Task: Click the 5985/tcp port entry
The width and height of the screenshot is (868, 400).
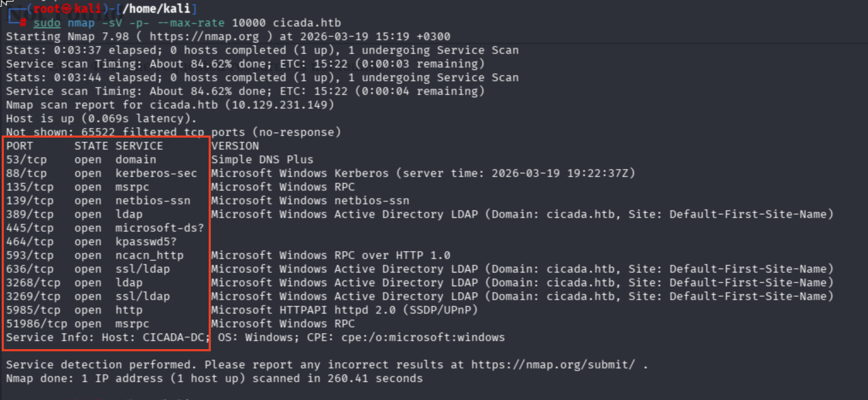Action: click(x=33, y=310)
